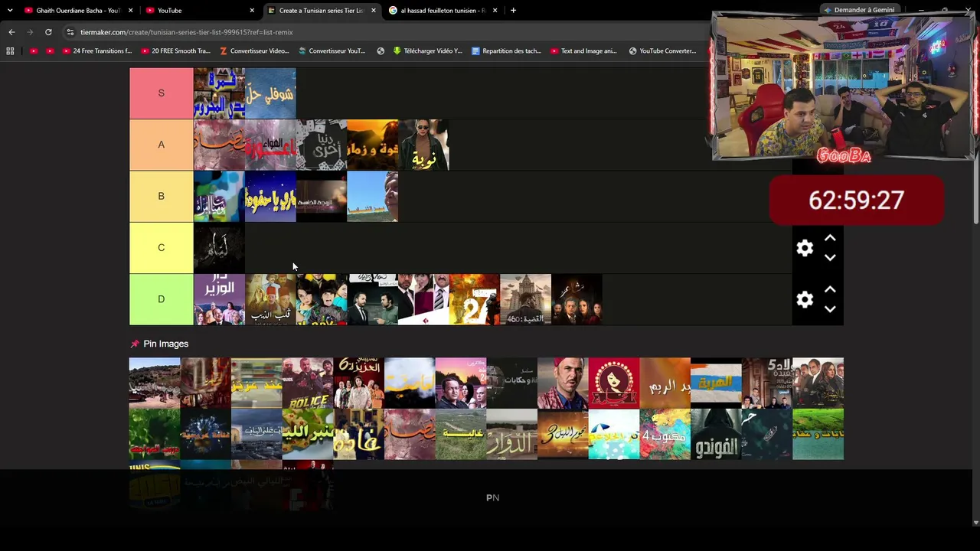Pick the 'الهربة' thumbnail from the pool
The width and height of the screenshot is (980, 551).
pos(716,383)
